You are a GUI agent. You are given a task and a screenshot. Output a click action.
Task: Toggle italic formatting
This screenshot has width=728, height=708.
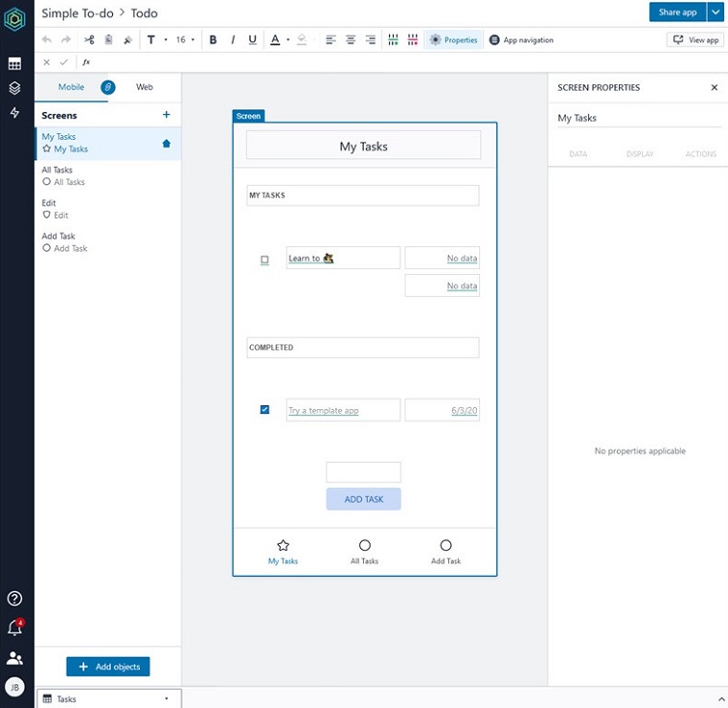(233, 40)
